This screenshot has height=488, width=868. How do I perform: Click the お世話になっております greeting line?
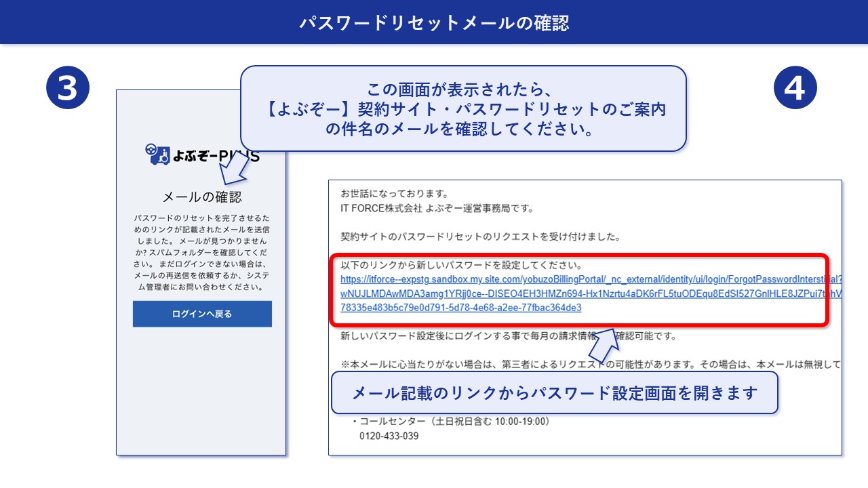tap(395, 194)
